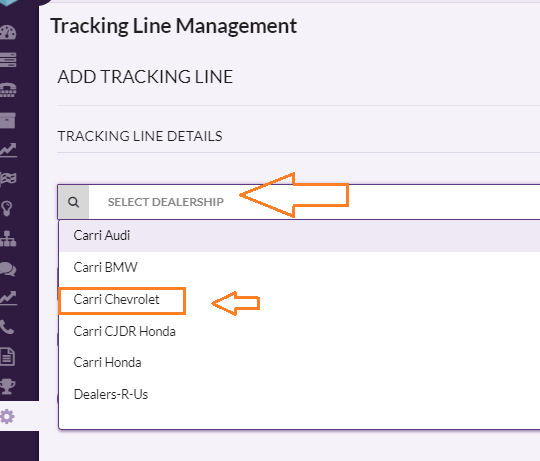Click the search magnifier in dealership field

click(73, 202)
